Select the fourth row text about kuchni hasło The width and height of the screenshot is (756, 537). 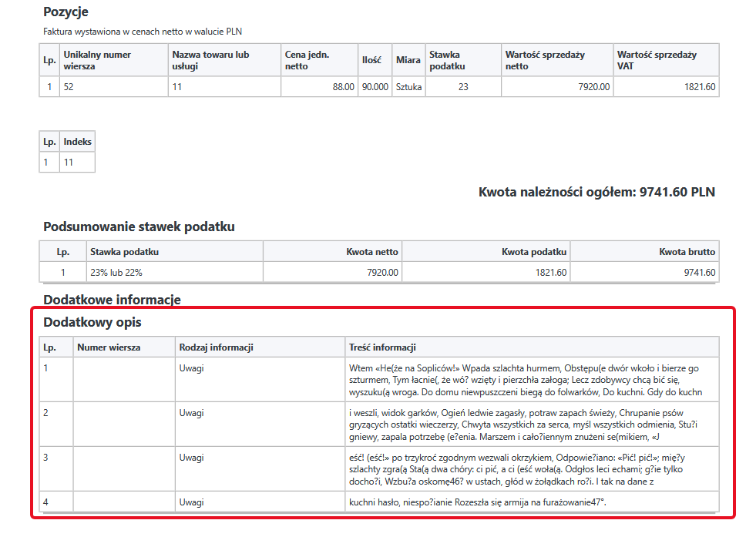tap(477, 502)
